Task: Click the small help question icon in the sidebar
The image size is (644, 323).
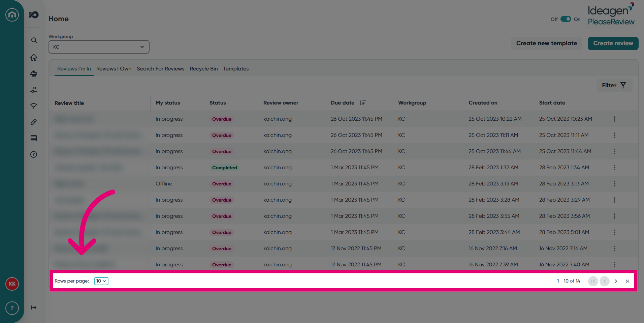Action: point(34,154)
